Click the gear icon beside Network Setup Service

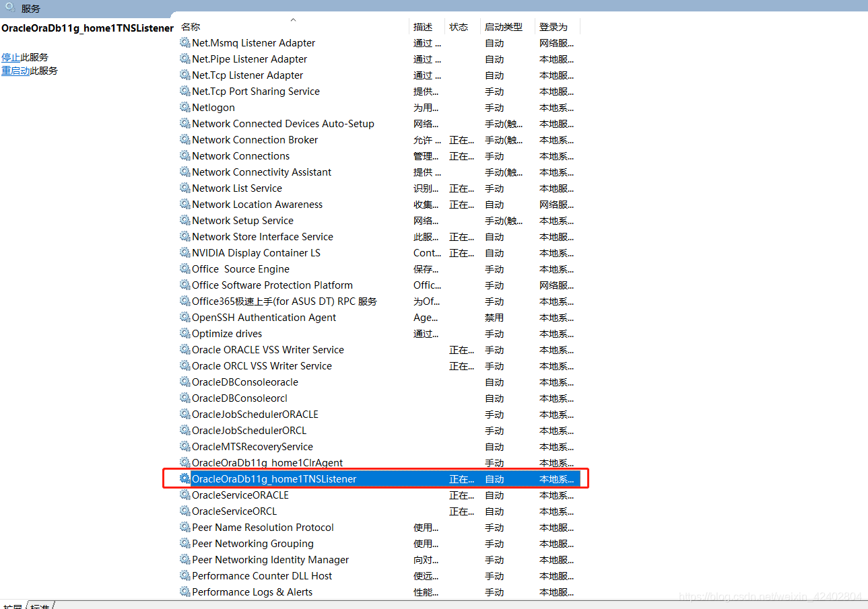click(x=185, y=220)
